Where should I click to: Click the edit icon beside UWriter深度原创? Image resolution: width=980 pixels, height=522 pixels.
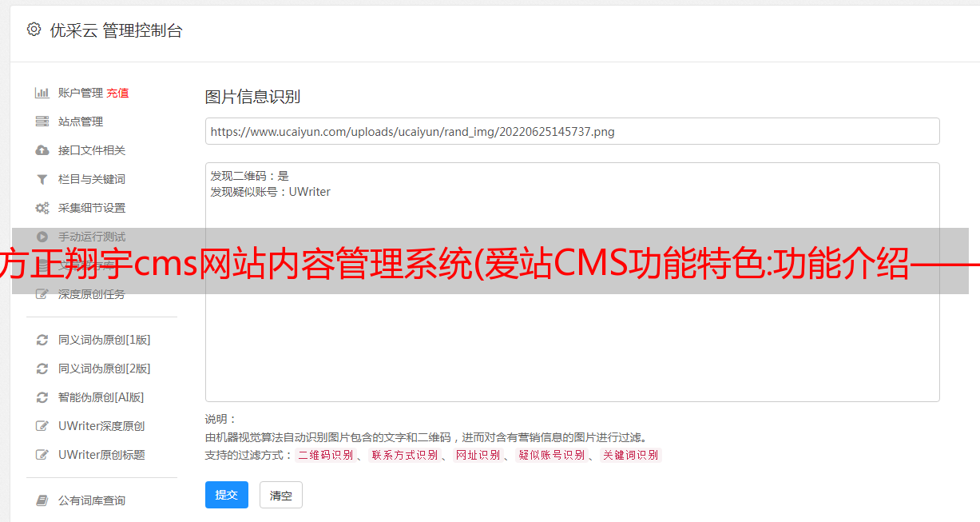(42, 426)
